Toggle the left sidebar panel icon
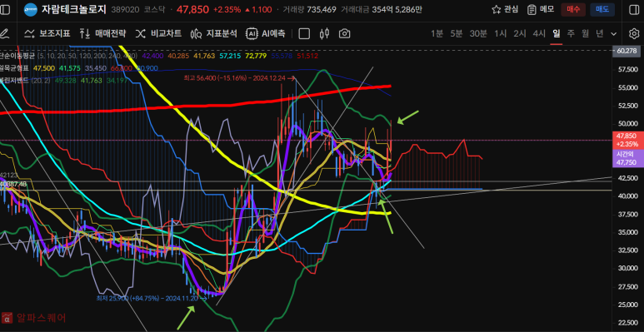Screen dimensions: 644x332 click(5, 9)
